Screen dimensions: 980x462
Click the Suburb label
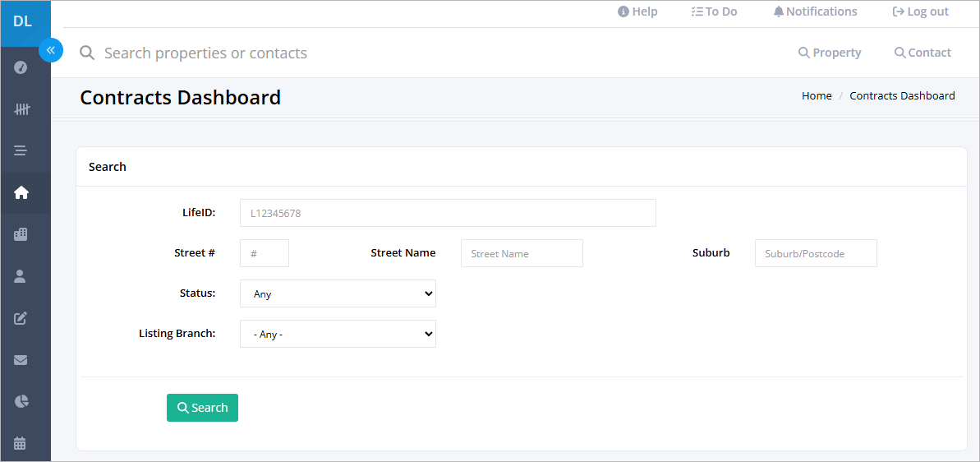point(711,253)
